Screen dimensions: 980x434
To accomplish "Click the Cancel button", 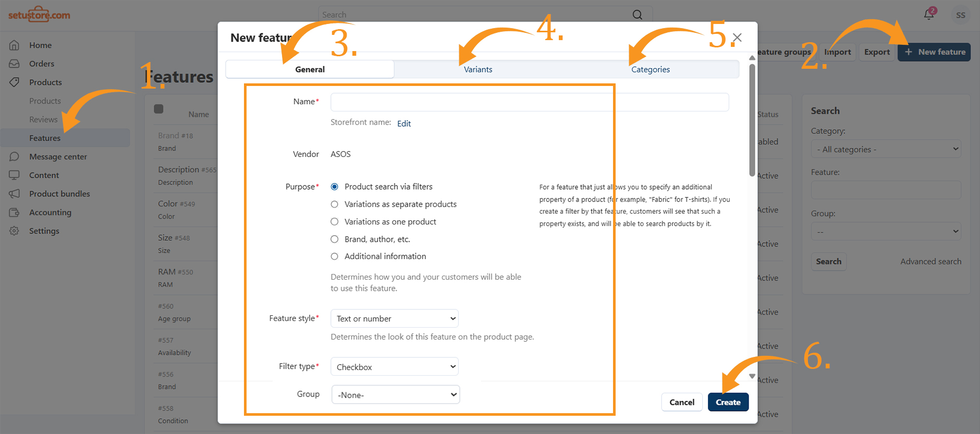I will pyautogui.click(x=682, y=402).
